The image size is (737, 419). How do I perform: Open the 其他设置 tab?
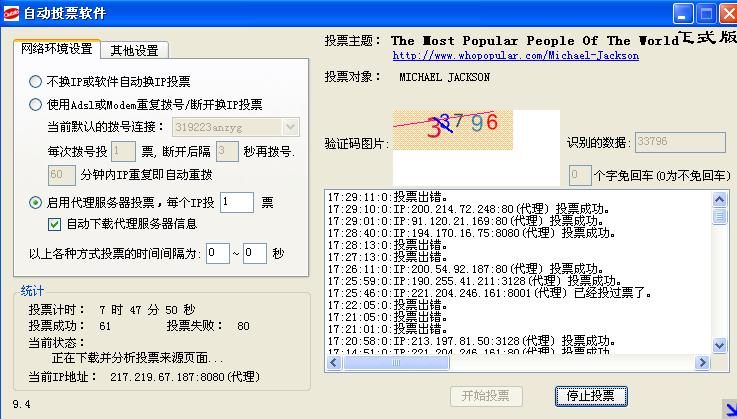[134, 51]
